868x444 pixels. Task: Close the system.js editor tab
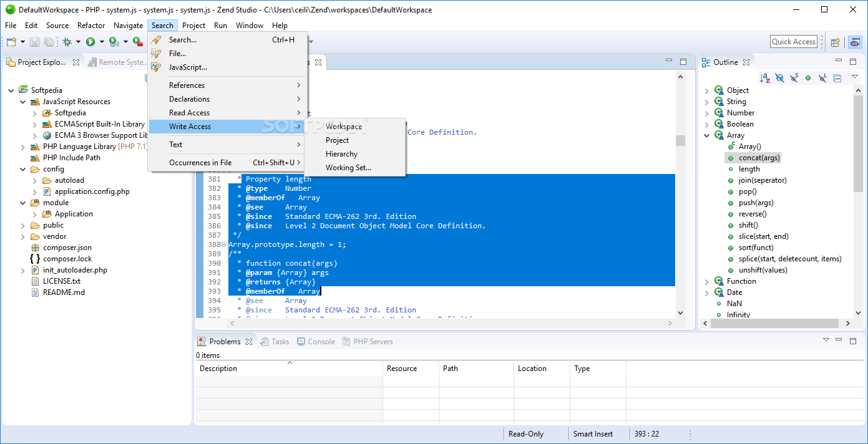(x=318, y=62)
